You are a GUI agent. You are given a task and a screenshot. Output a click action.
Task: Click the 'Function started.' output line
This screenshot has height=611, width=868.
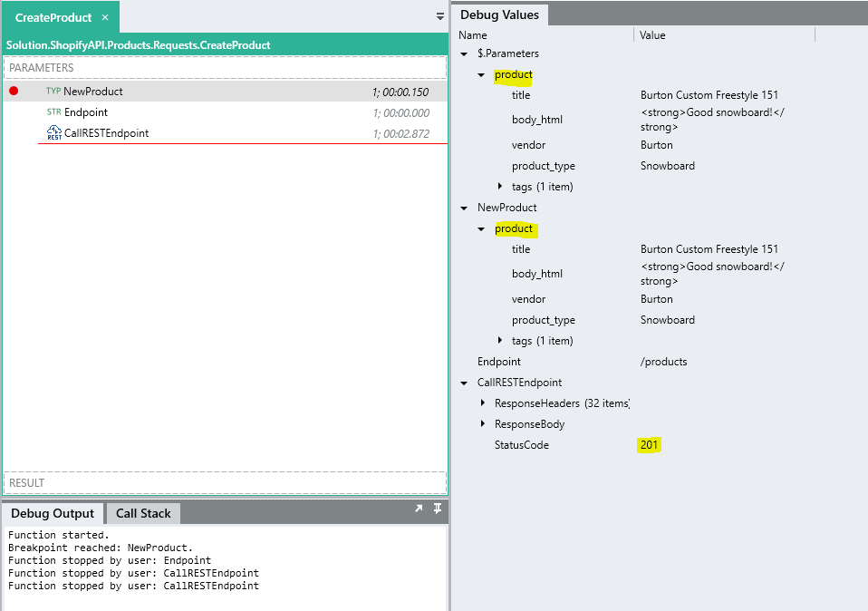(x=59, y=535)
